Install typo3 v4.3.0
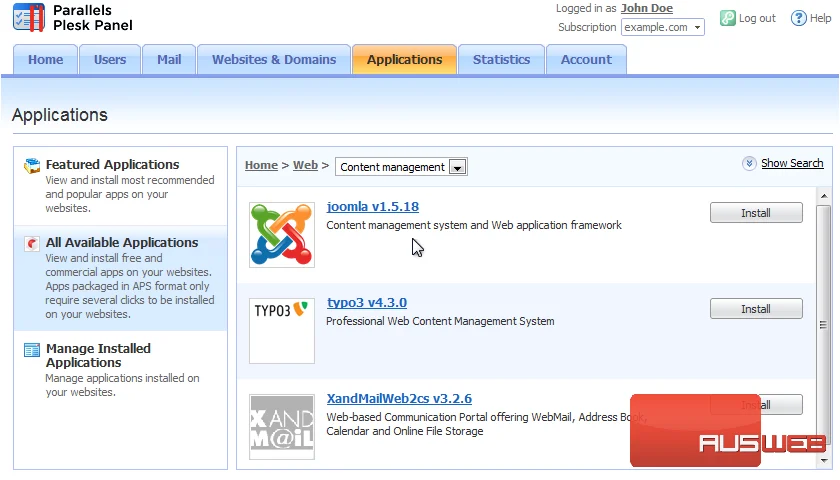840x480 pixels. [x=756, y=309]
